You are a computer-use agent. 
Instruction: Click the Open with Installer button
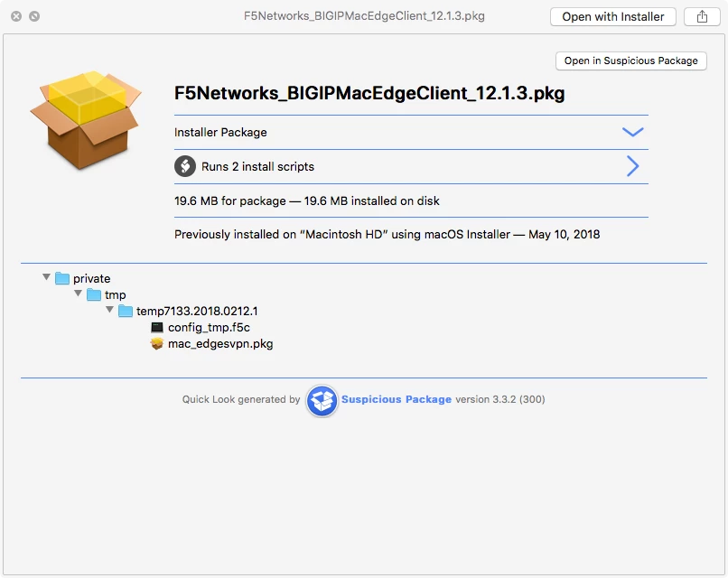pos(613,17)
